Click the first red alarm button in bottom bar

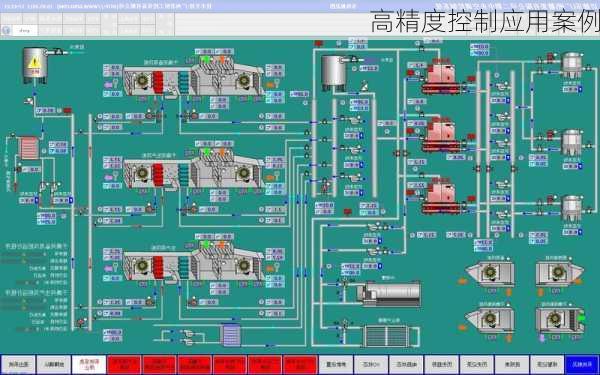coord(124,365)
